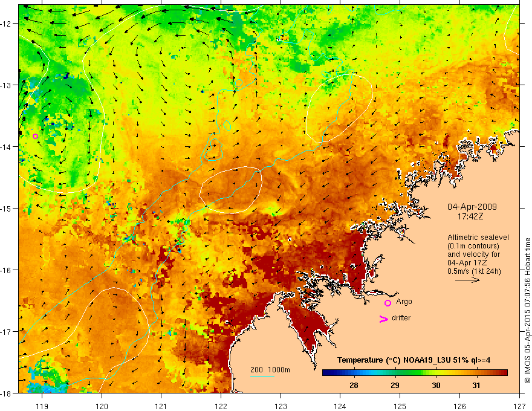
Task: Click the latitude axis label -17
Action: tap(7, 331)
